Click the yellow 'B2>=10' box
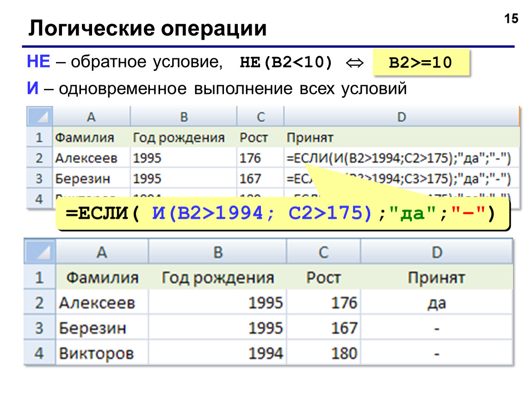The width and height of the screenshot is (532, 400). (421, 62)
